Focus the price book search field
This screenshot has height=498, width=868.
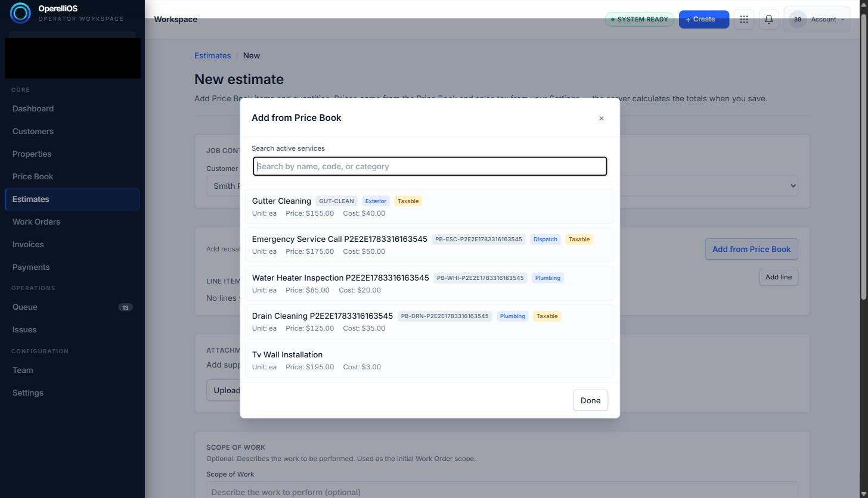point(430,166)
